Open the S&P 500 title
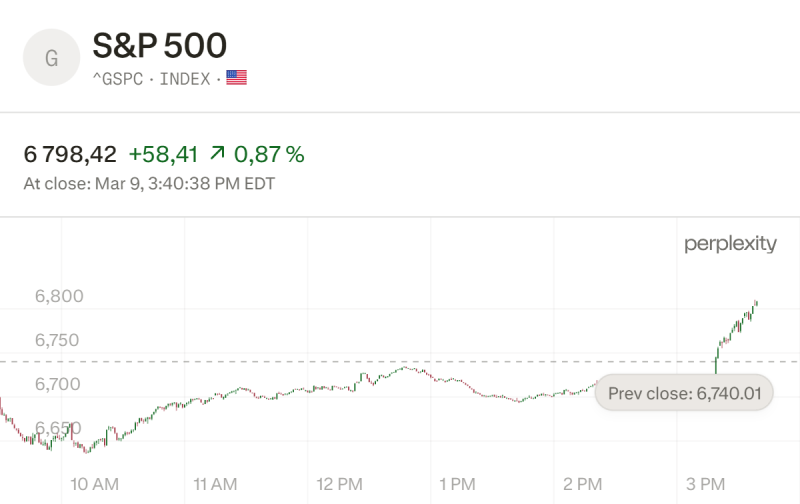Screen dimensions: 800x504 coord(160,46)
